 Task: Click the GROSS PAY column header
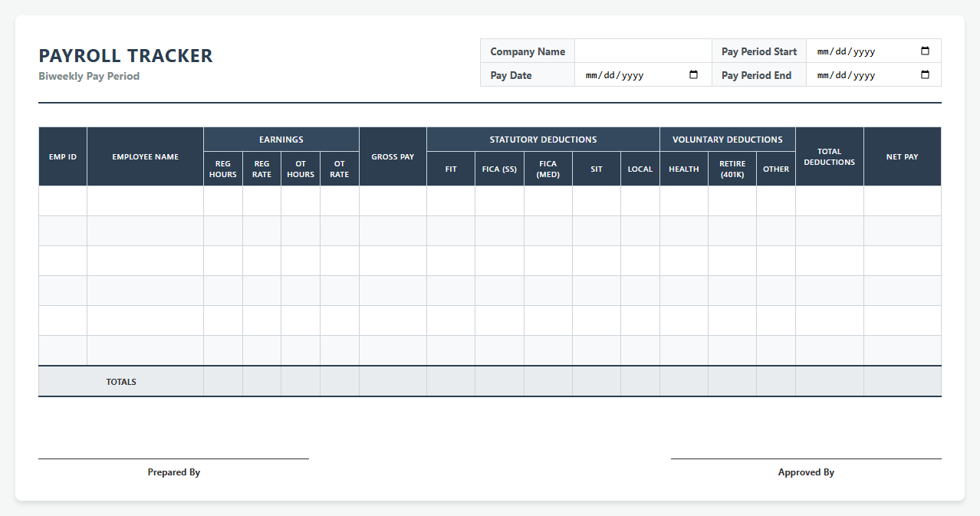393,156
